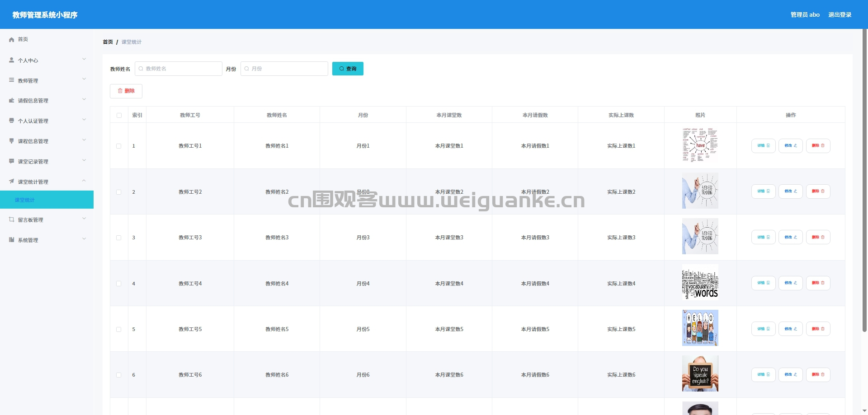Expand the 课程信息管理 chevron

click(84, 140)
